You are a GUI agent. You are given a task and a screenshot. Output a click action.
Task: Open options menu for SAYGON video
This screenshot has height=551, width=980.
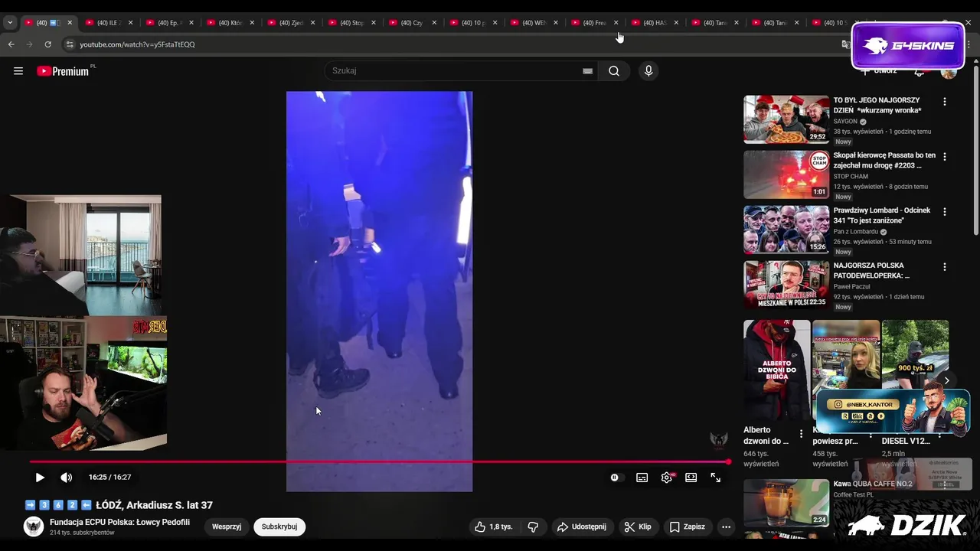click(945, 102)
